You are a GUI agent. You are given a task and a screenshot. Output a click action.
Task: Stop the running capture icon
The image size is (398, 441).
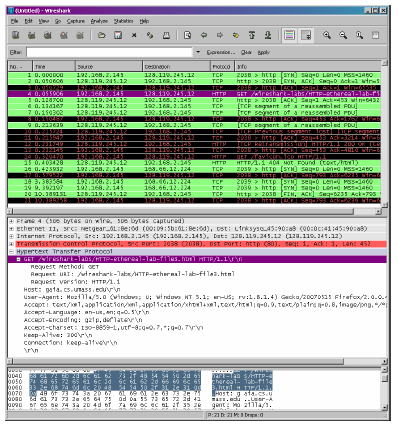click(x=64, y=35)
